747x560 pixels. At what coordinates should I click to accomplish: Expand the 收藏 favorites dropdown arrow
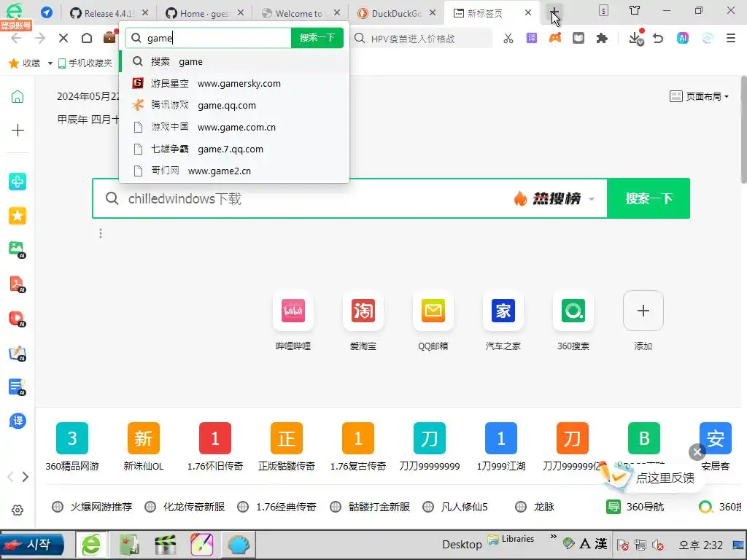click(50, 63)
